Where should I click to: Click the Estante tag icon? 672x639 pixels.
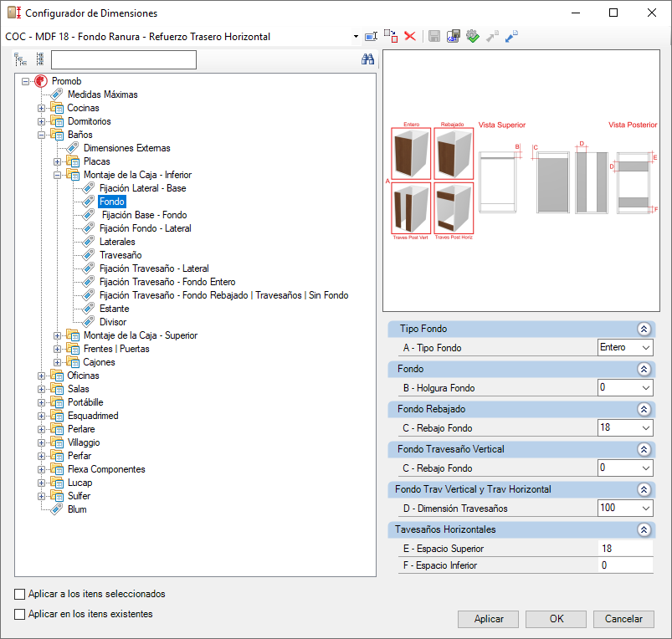pyautogui.click(x=88, y=309)
